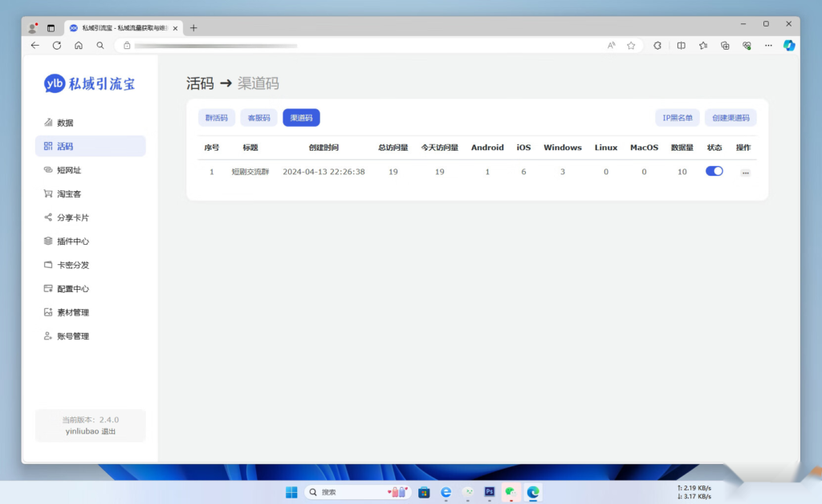Open the browser extensions icon
Viewport: 822px width, 504px height.
657,46
